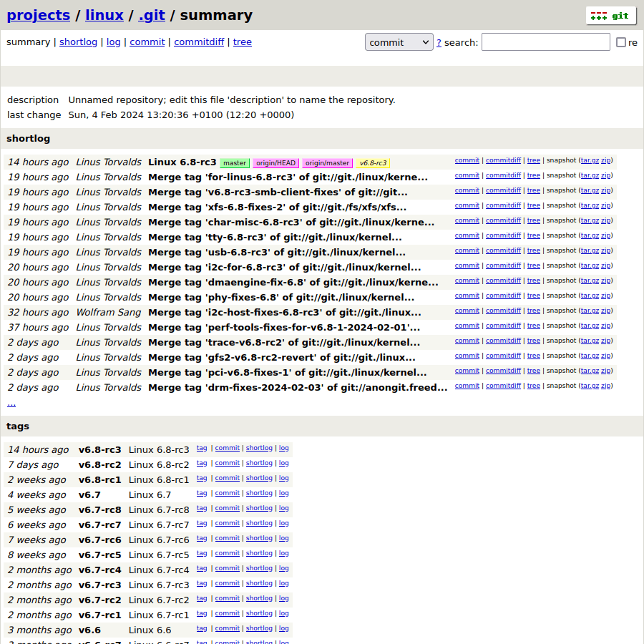644x644 pixels.
Task: Open 'char-misc-6.8-rc3' merge commit title
Action: pyautogui.click(x=291, y=223)
